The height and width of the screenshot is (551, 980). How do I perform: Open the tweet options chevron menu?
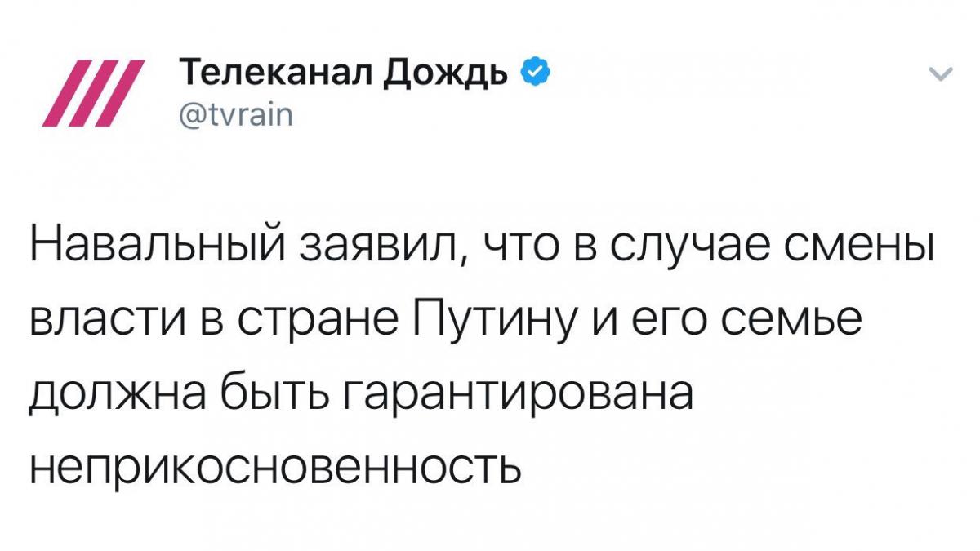(x=942, y=76)
